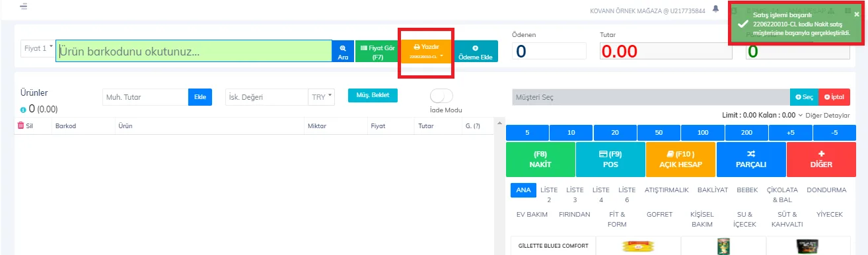Click the red DİĞER payment button
The width and height of the screenshot is (868, 255).
821,159
